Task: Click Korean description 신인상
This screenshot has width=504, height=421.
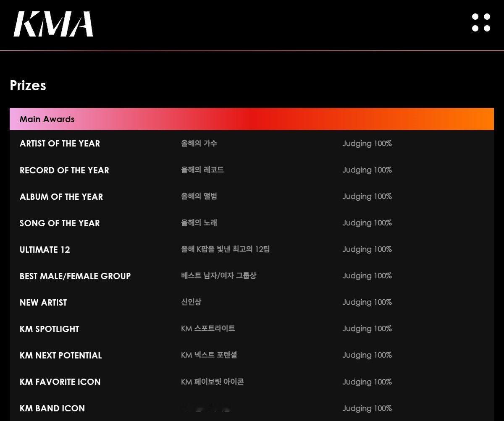Action: (191, 302)
